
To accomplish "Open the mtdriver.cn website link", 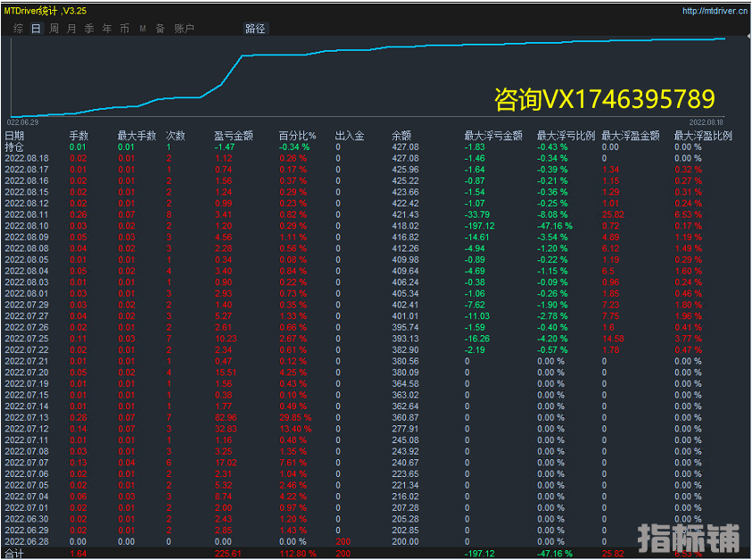I will coord(715,12).
